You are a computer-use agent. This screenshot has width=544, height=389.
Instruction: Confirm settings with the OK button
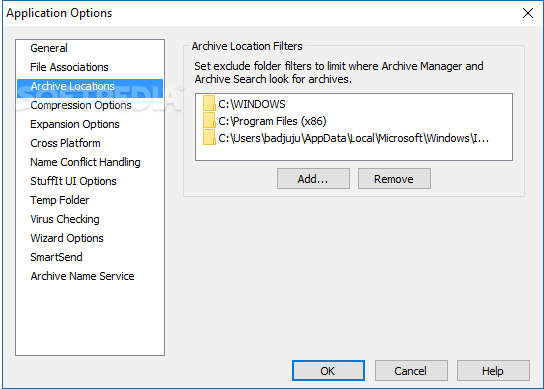point(328,371)
